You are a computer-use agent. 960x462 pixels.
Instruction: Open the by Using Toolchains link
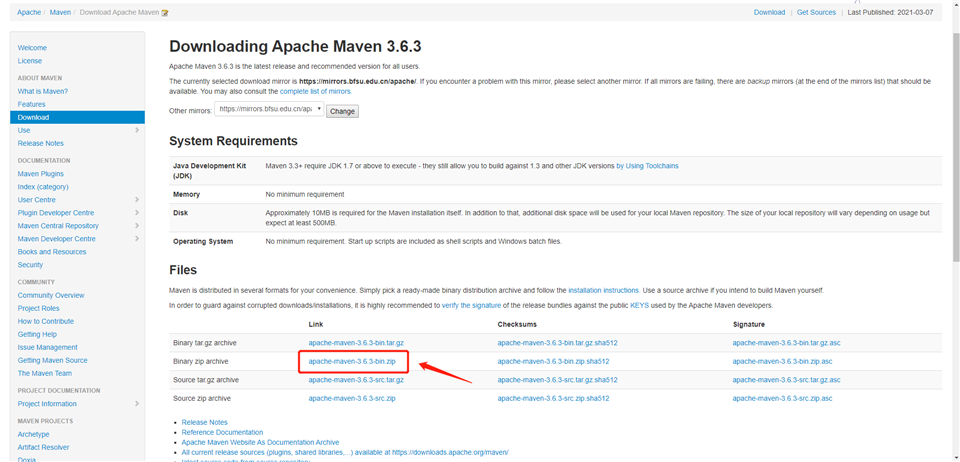point(647,166)
